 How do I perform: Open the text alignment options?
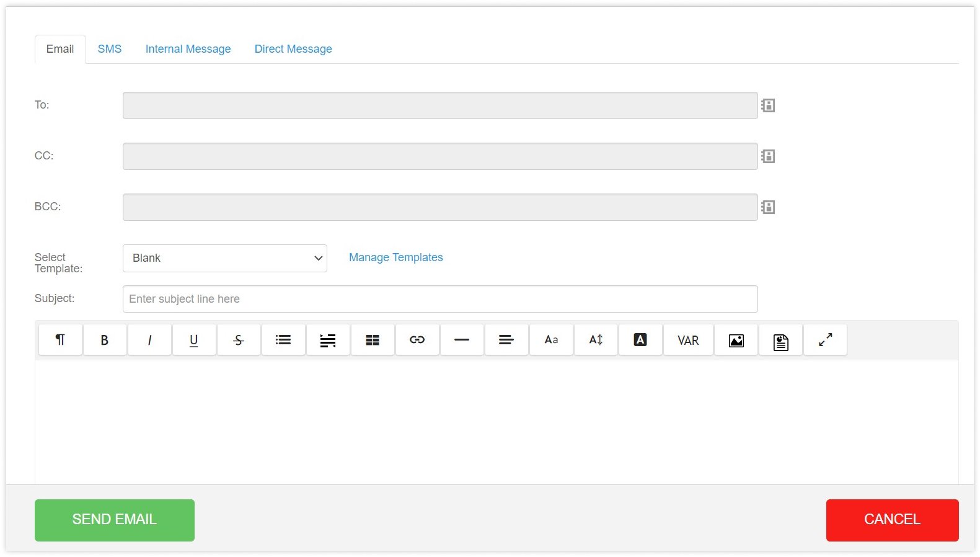coord(506,340)
